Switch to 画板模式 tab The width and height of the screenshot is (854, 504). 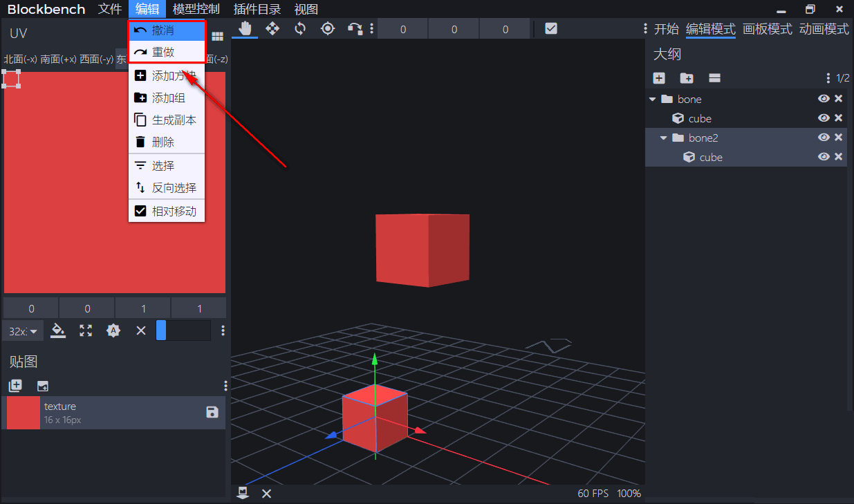point(767,29)
